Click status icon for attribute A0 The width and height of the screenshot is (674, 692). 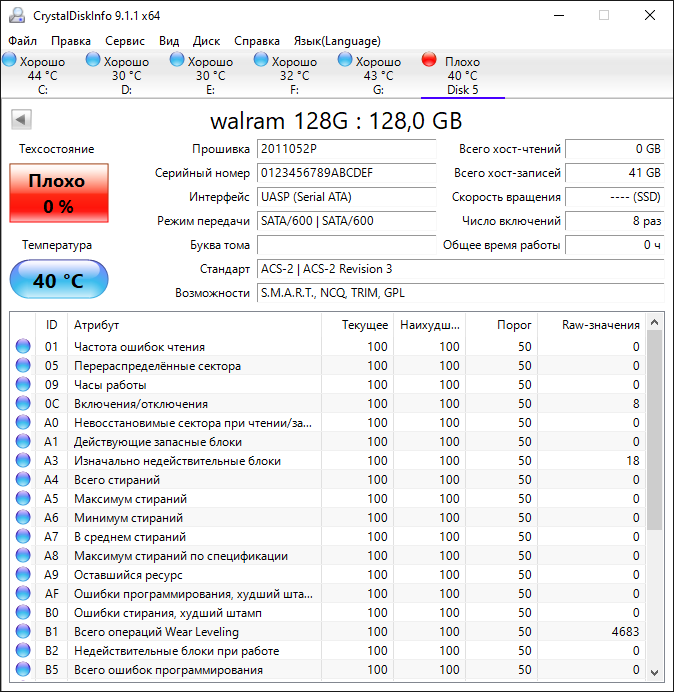click(23, 422)
